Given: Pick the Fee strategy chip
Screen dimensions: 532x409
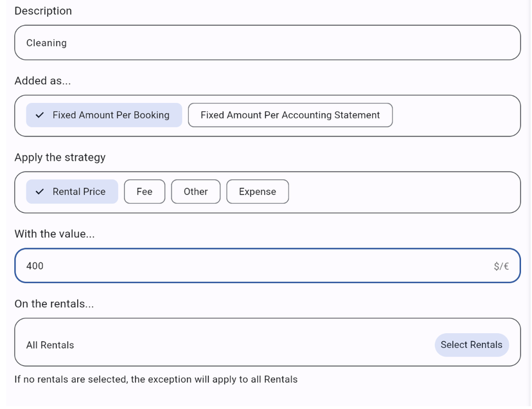Looking at the screenshot, I should click(144, 192).
